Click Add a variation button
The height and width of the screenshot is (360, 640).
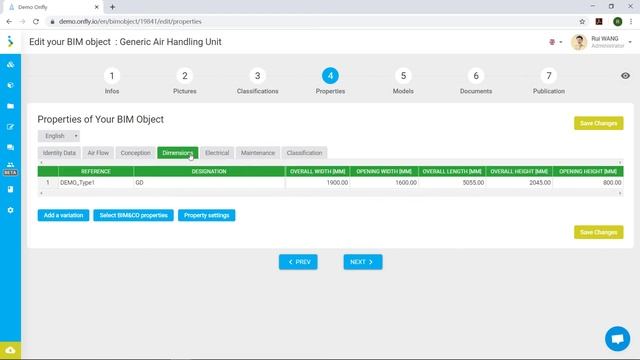63,215
